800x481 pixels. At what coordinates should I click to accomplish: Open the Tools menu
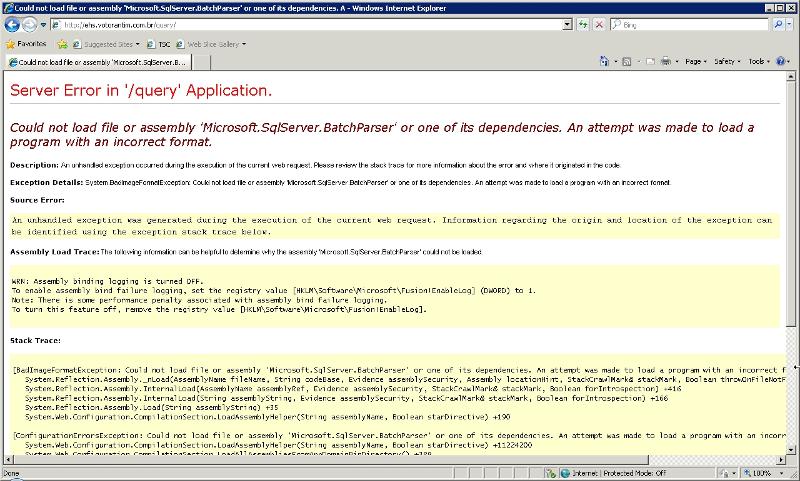[x=759, y=62]
